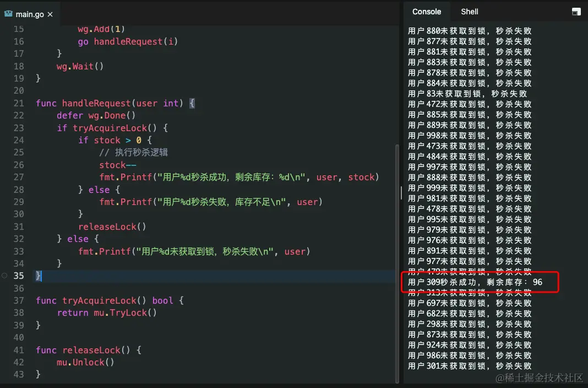Click console line '用户880未获取到锁'
588x388 pixels.
(470, 31)
